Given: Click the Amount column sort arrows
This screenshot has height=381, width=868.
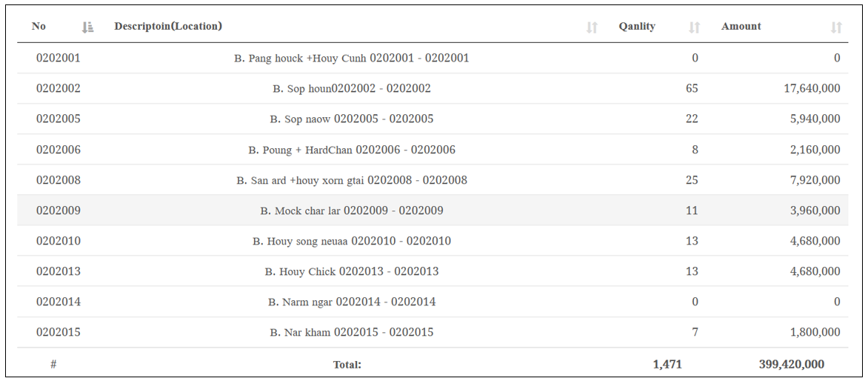Looking at the screenshot, I should point(836,27).
